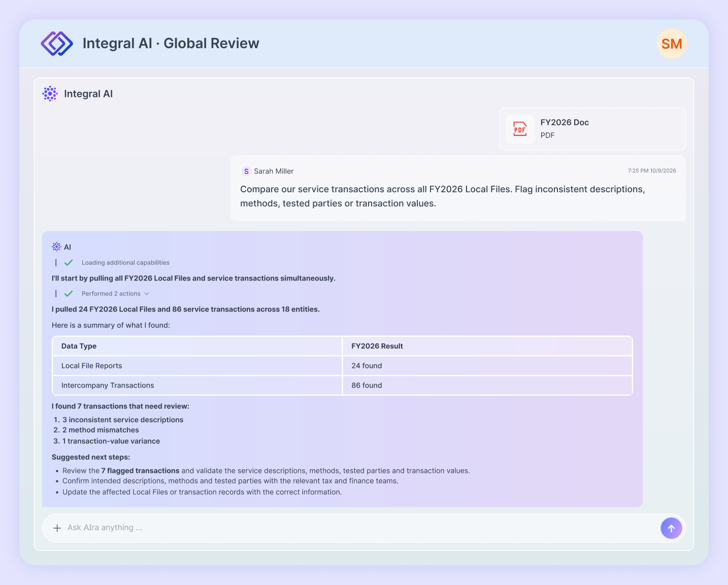Select the Intercompany Transactions table cell
This screenshot has height=585, width=728.
pos(197,386)
